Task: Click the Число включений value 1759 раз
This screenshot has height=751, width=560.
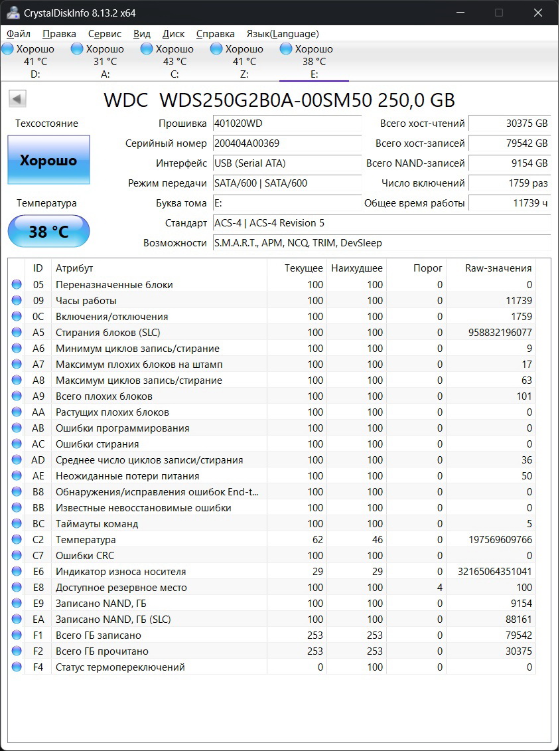Action: point(510,183)
